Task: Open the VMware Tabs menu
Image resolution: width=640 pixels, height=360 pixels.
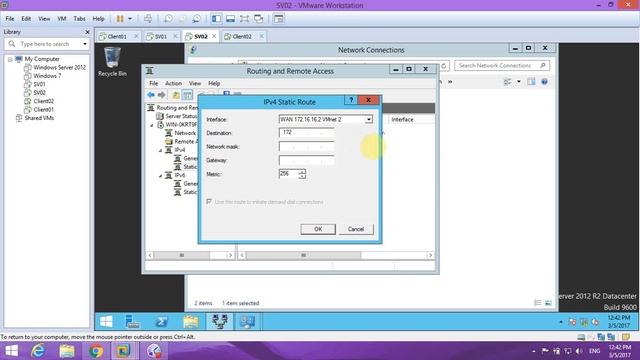Action: click(79, 19)
